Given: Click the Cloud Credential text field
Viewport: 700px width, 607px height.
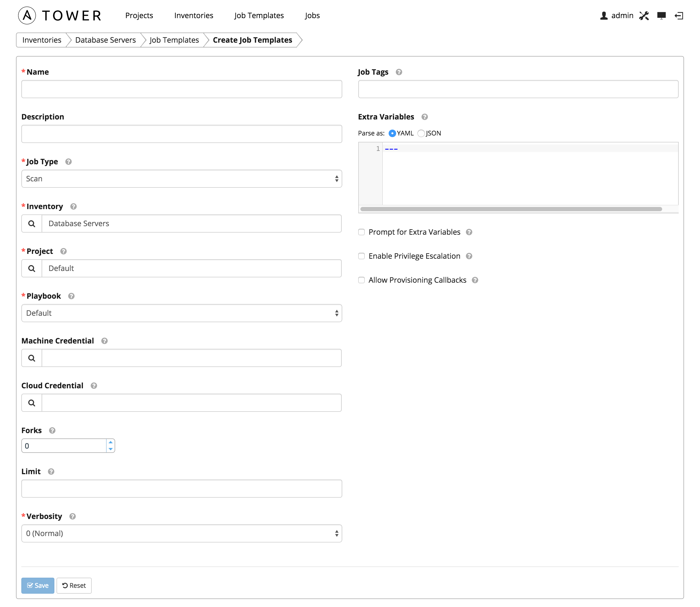Looking at the screenshot, I should [192, 403].
